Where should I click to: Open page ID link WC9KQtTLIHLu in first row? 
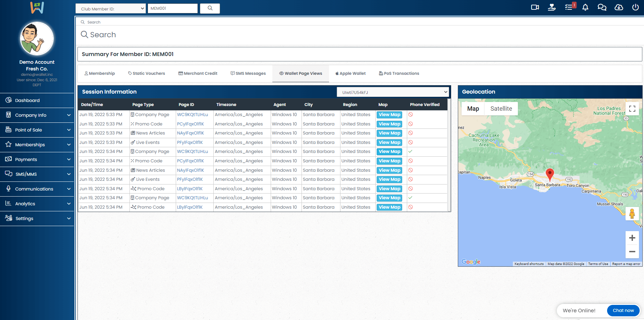[x=193, y=115]
